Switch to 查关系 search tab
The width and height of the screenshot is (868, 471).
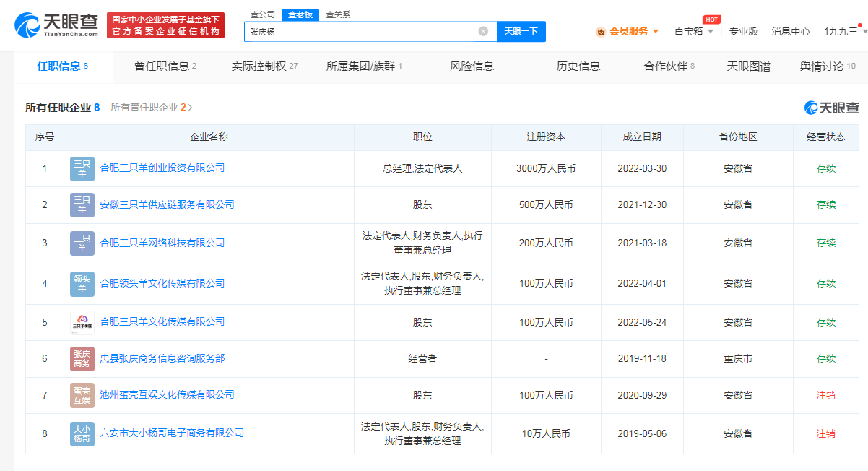(337, 14)
